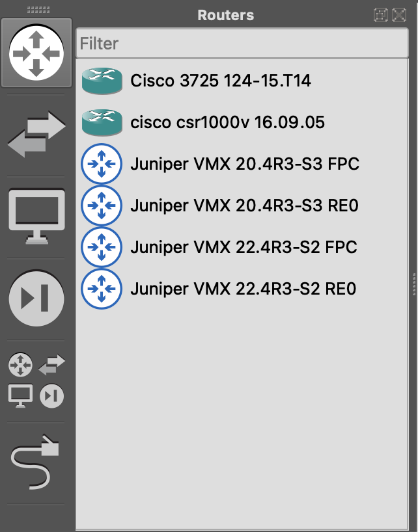The image size is (418, 532).
Task: Undock the Routers panel with float button
Action: click(381, 14)
